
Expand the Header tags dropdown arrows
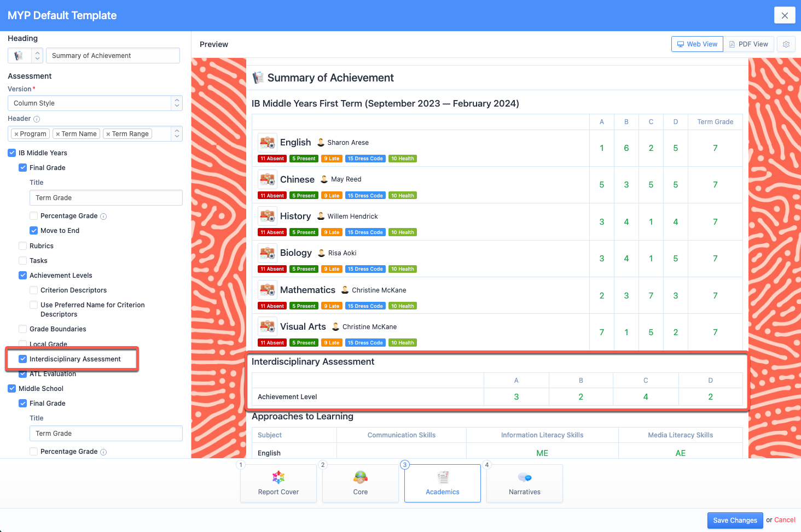point(176,134)
